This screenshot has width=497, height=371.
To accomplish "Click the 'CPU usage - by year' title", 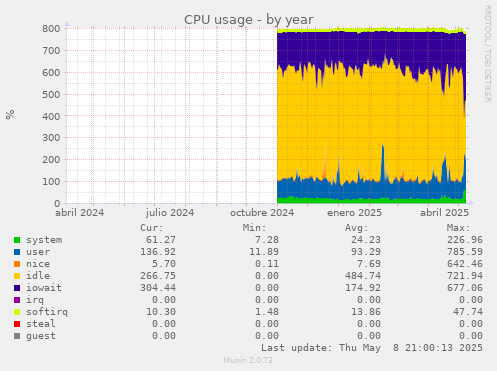I will (248, 20).
